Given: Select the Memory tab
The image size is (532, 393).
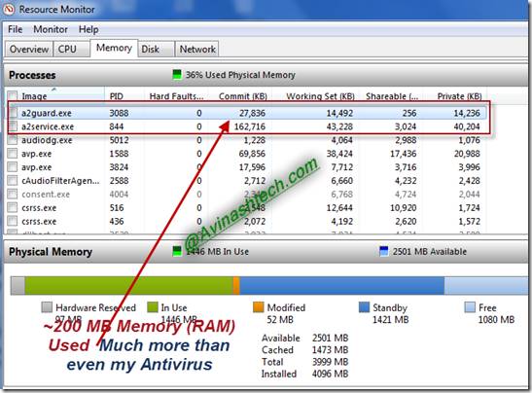Looking at the screenshot, I should [114, 48].
